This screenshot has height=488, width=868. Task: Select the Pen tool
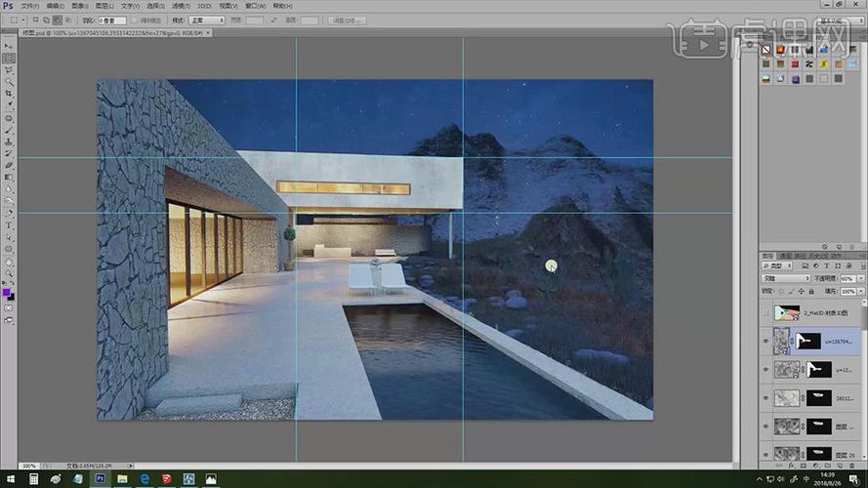tap(9, 214)
